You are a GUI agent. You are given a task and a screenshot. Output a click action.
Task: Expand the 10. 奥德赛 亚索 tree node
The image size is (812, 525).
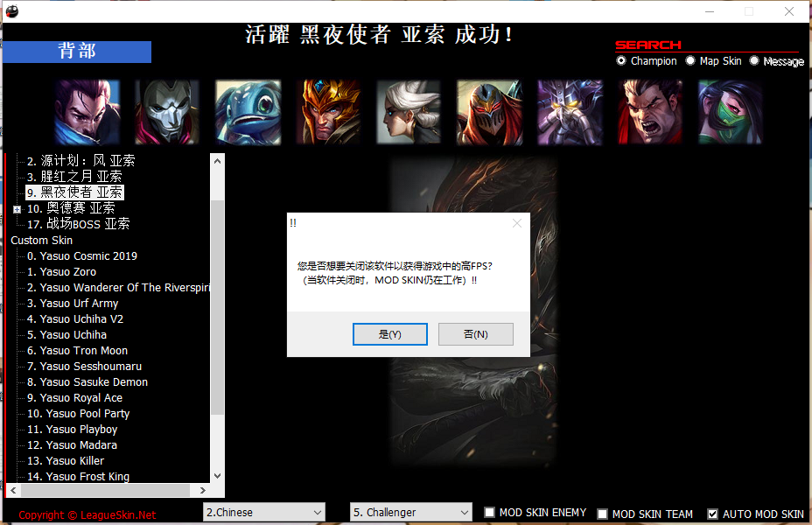[x=17, y=209]
